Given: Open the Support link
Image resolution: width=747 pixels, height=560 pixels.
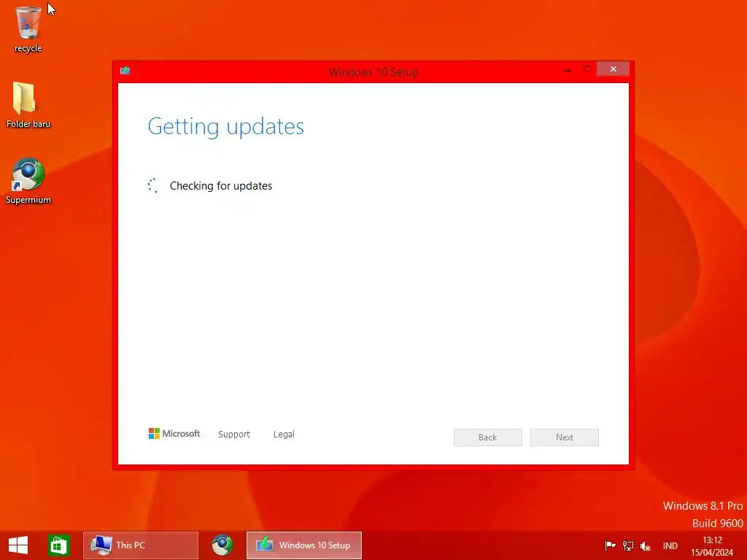Looking at the screenshot, I should (234, 435).
